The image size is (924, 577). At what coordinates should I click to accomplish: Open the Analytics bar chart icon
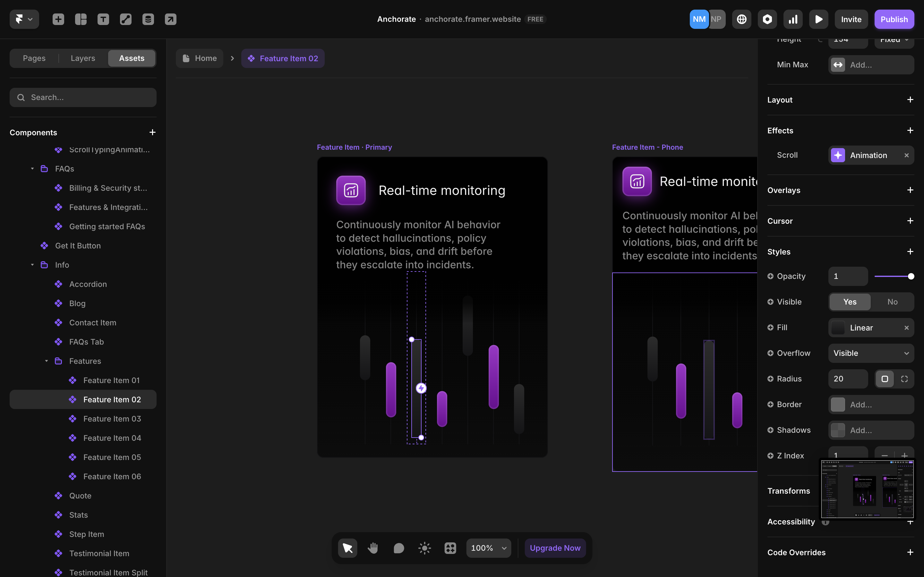click(793, 19)
